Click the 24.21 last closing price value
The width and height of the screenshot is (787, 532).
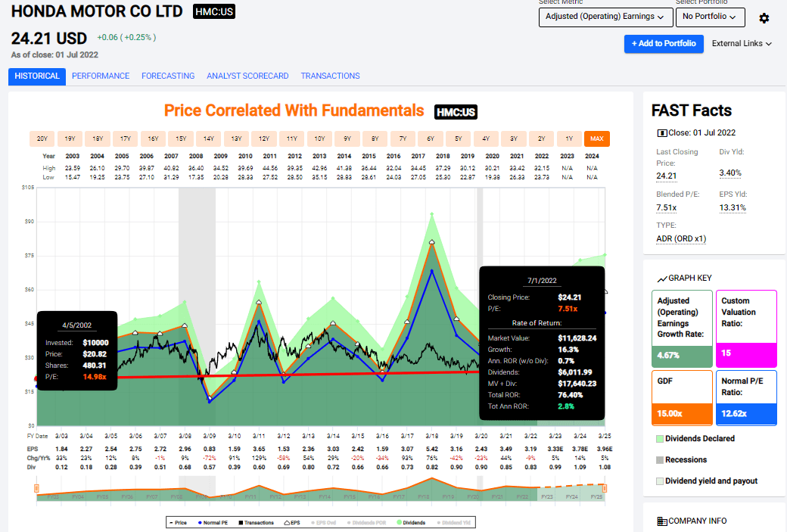(666, 176)
